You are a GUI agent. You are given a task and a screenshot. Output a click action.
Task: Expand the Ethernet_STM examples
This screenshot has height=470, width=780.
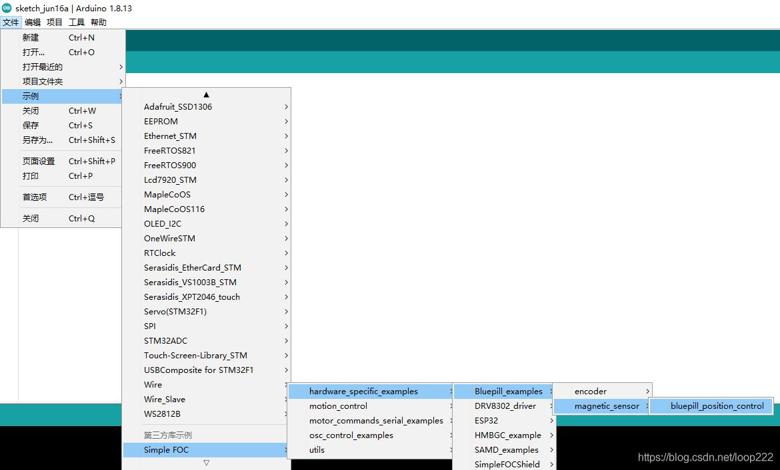tap(206, 136)
